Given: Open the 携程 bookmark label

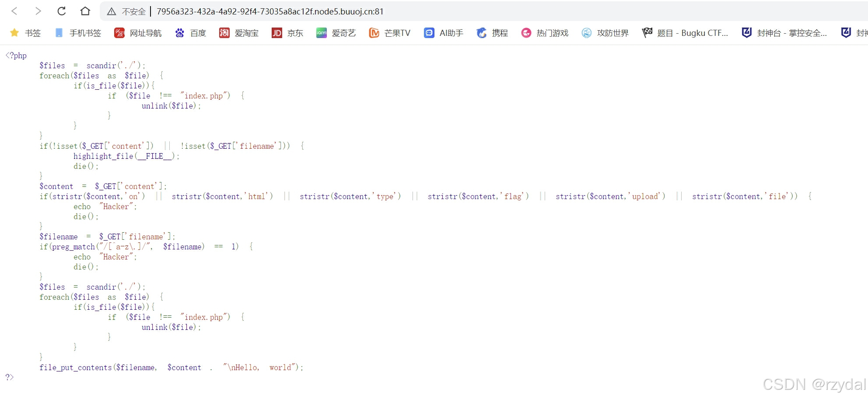Looking at the screenshot, I should coord(500,33).
